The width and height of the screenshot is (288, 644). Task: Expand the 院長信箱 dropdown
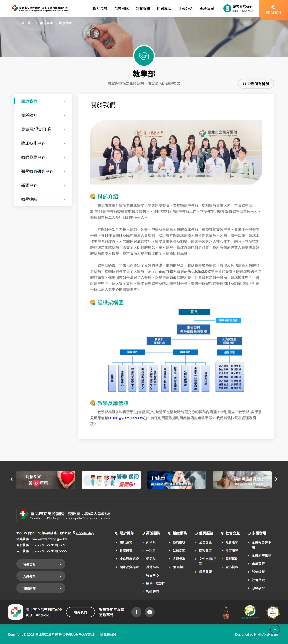pos(41,564)
